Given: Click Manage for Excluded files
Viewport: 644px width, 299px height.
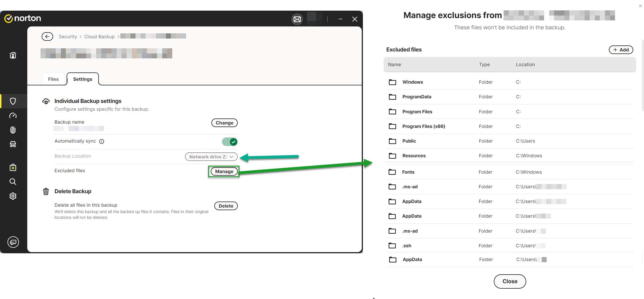Looking at the screenshot, I should [x=224, y=171].
